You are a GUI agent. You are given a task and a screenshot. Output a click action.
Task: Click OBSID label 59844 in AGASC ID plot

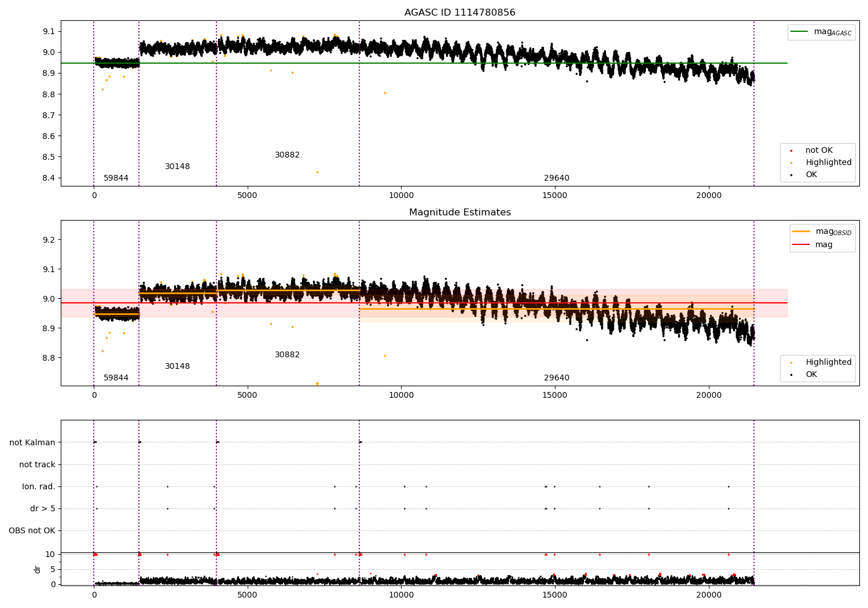pos(116,178)
